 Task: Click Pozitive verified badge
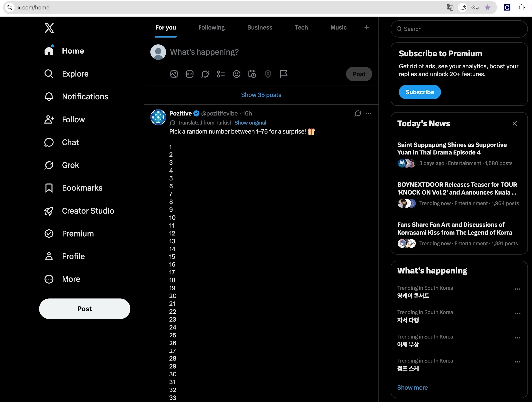pos(196,113)
